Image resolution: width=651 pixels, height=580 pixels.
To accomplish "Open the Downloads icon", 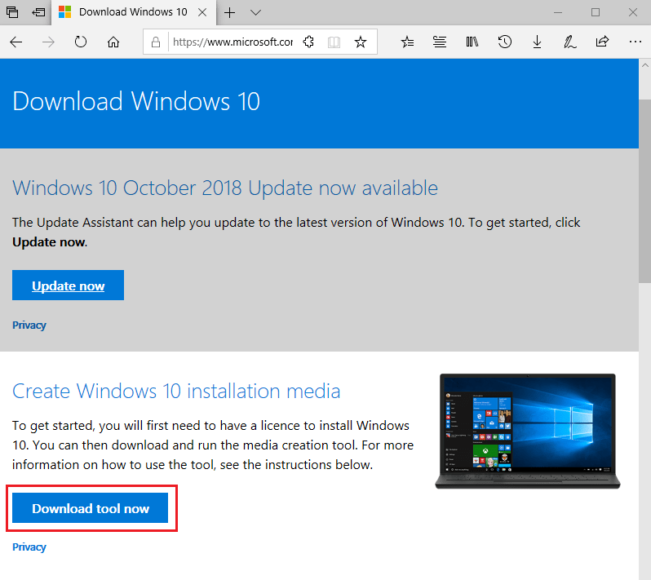I will pyautogui.click(x=537, y=42).
